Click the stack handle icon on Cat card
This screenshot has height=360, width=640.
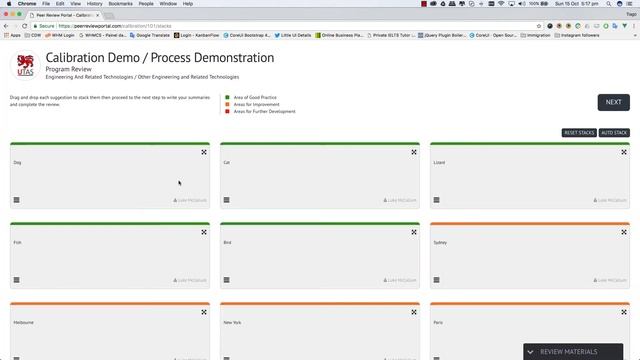point(227,200)
